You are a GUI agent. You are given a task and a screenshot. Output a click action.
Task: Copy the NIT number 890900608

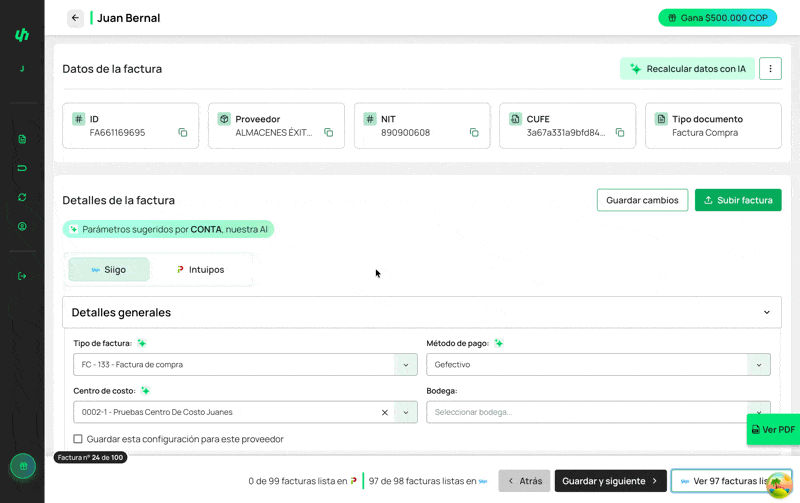[474, 133]
